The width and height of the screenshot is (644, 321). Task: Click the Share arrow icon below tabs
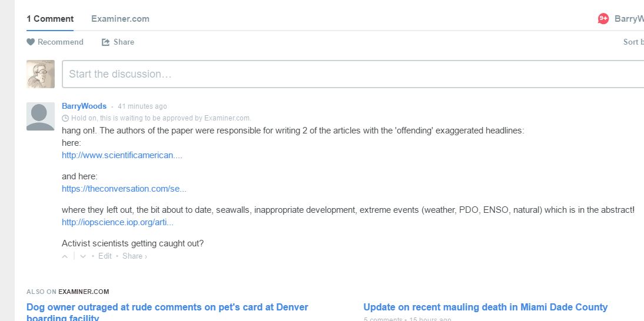[x=106, y=42]
